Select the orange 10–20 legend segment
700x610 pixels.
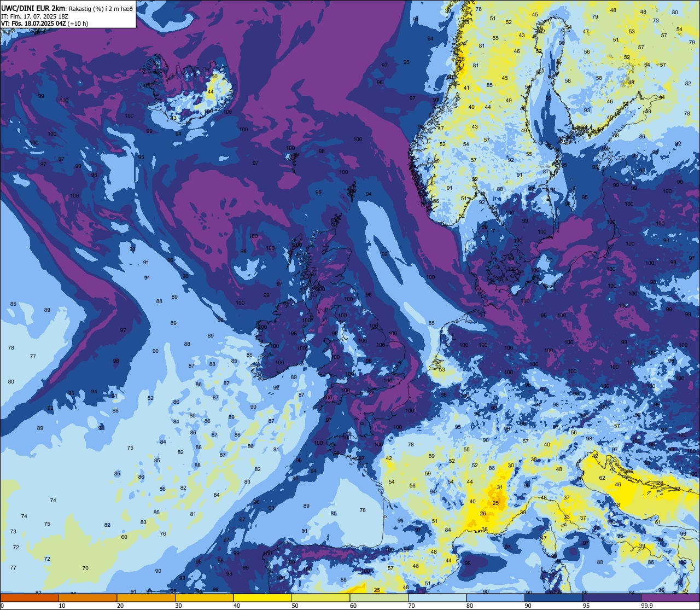[87, 597]
